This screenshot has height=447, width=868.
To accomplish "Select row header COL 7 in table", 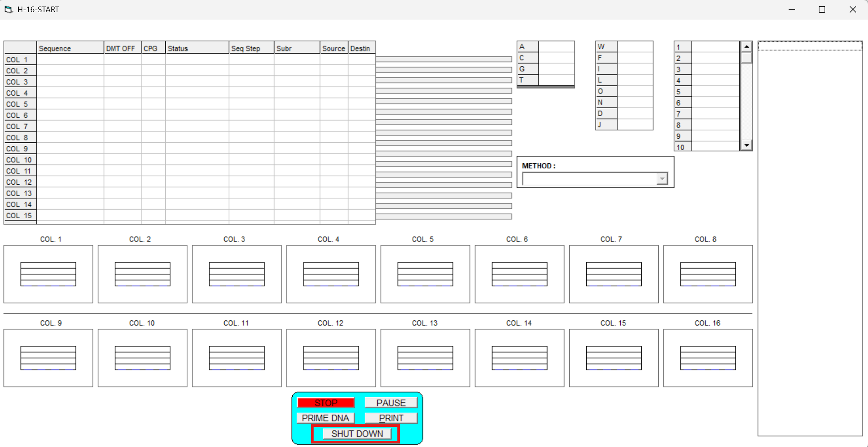I will pos(20,126).
